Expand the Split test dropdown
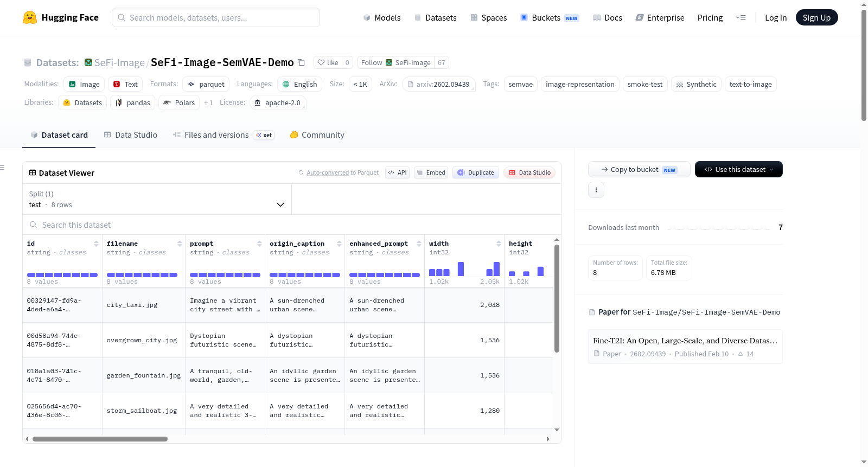Screen dimensions: 868x467 [x=157, y=199]
